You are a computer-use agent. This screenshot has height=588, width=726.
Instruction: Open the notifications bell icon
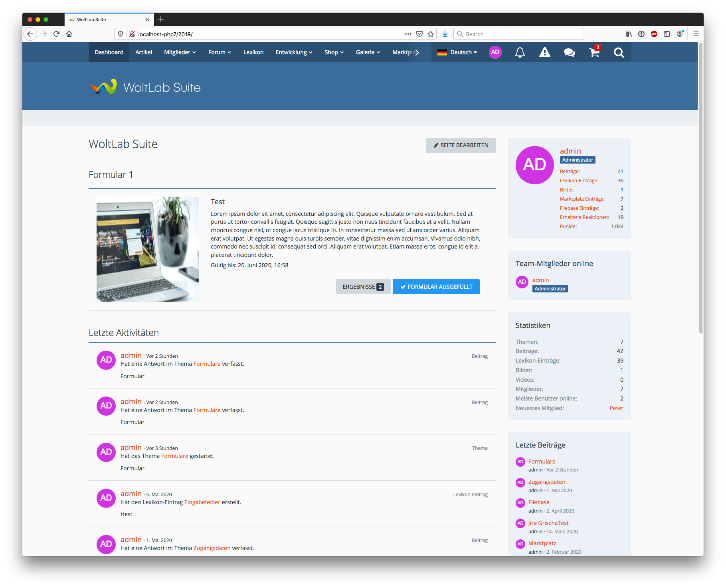tap(520, 52)
